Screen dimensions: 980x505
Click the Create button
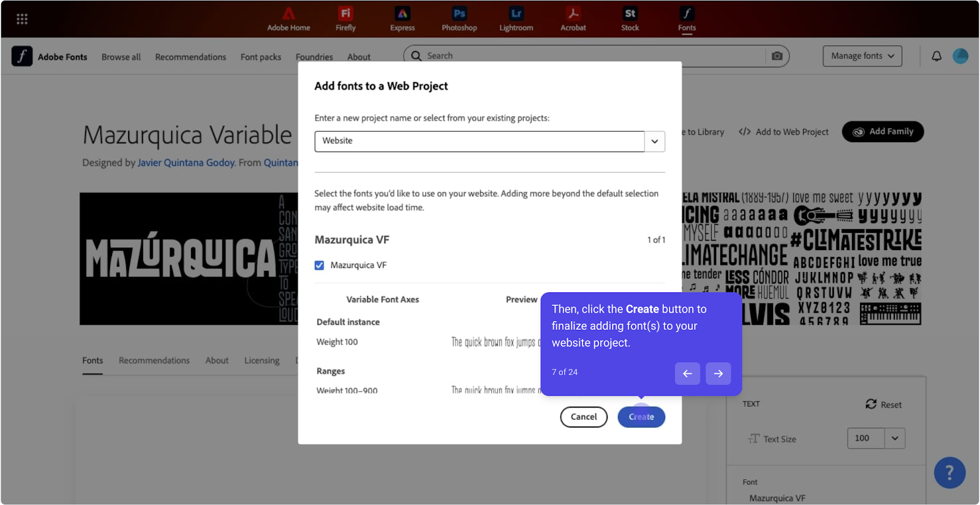(x=641, y=417)
